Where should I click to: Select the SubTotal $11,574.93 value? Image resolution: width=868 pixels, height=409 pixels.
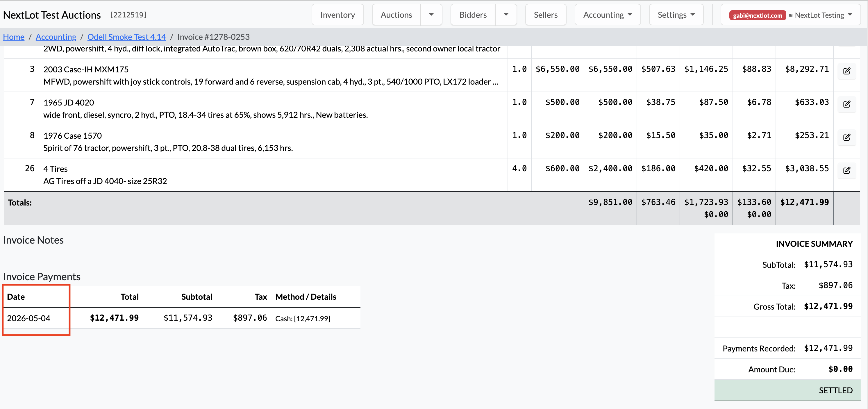pos(828,265)
